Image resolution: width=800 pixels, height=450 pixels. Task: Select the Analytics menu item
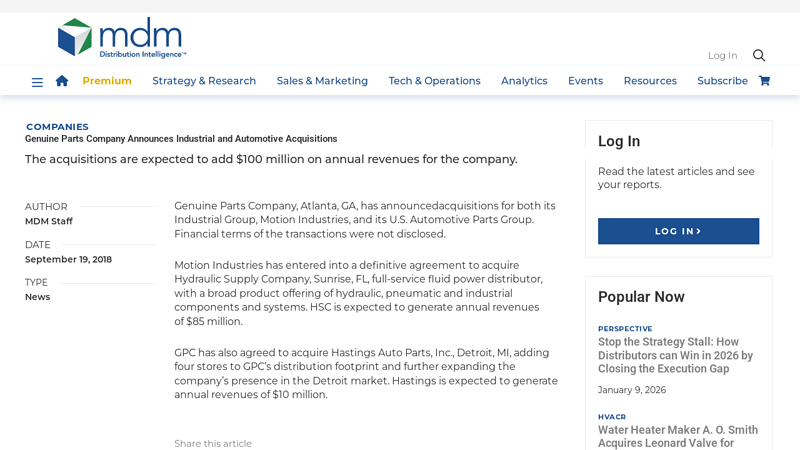(524, 81)
